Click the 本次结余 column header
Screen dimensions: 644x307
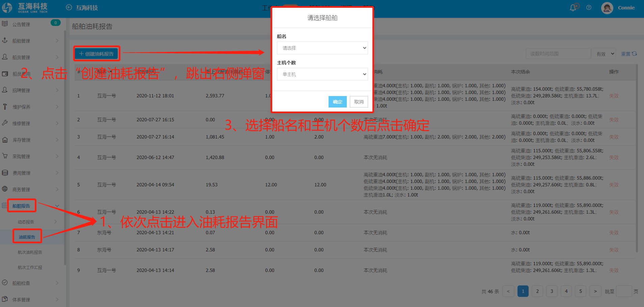[x=521, y=72]
